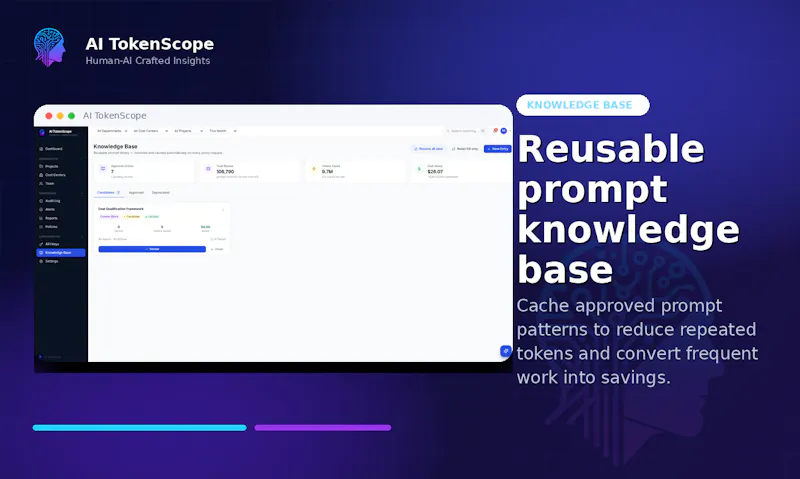Expand the This Month period dropdown

tap(222, 131)
